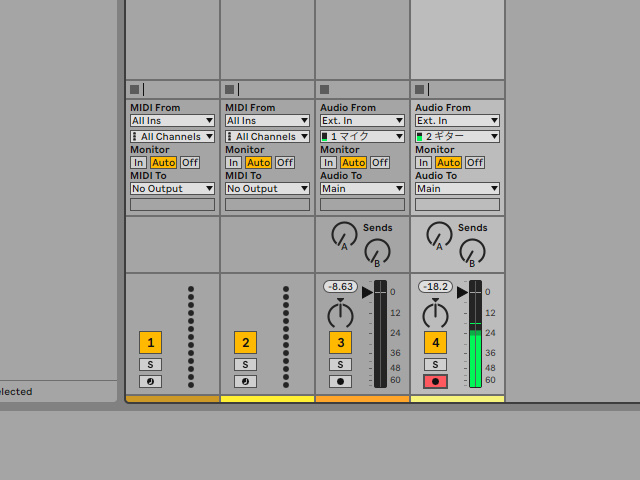Open track 1's MIDI From All Ins dropdown
The image size is (640, 480).
[172, 121]
